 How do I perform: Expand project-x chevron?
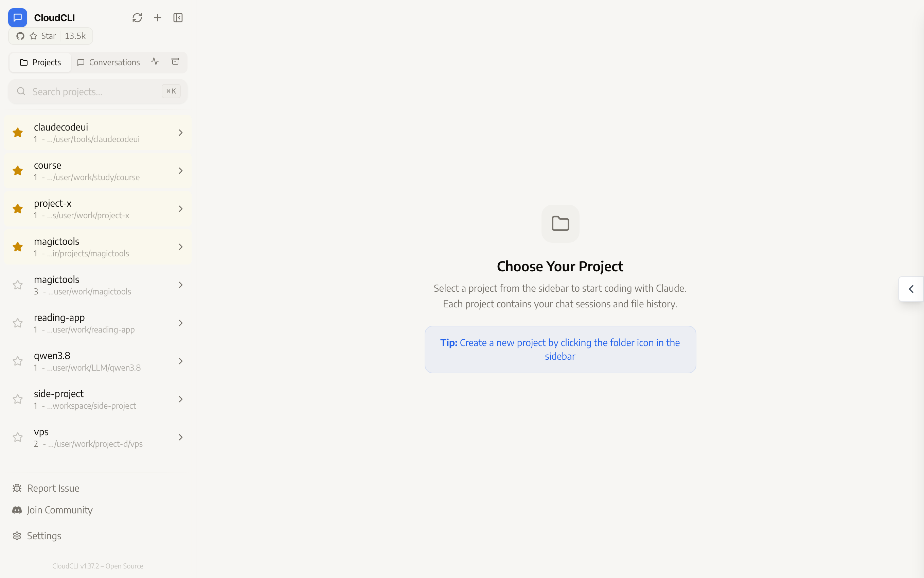click(x=181, y=209)
